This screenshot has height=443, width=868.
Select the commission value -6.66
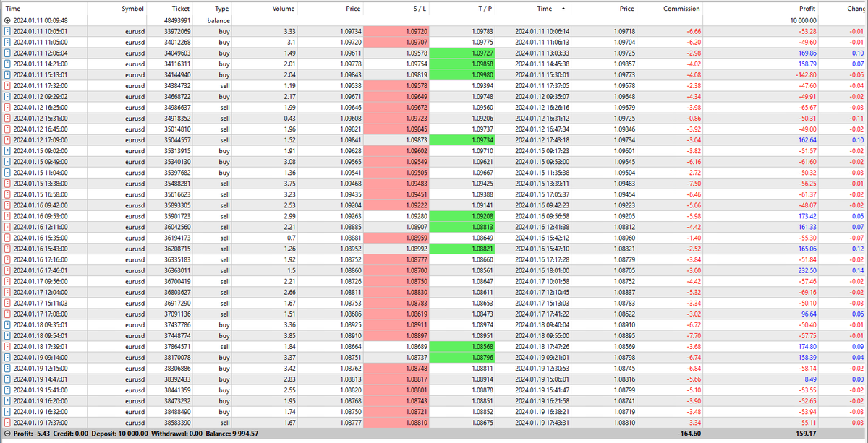pyautogui.click(x=693, y=32)
